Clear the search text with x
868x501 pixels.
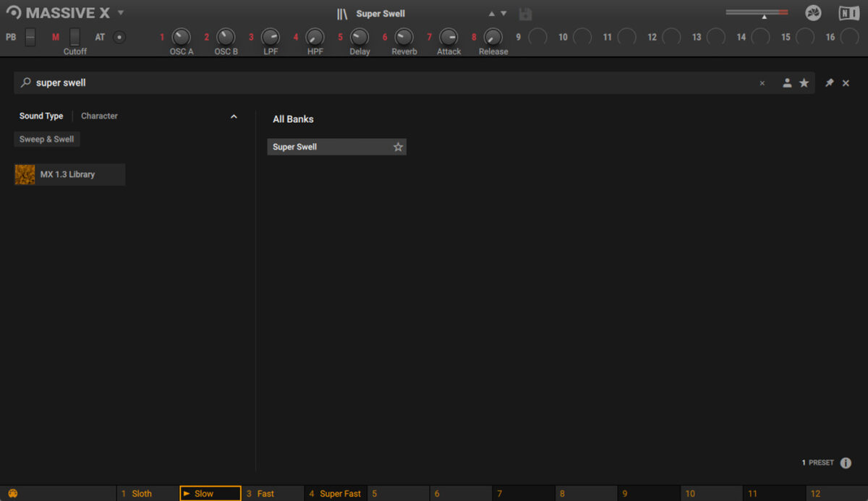click(762, 83)
